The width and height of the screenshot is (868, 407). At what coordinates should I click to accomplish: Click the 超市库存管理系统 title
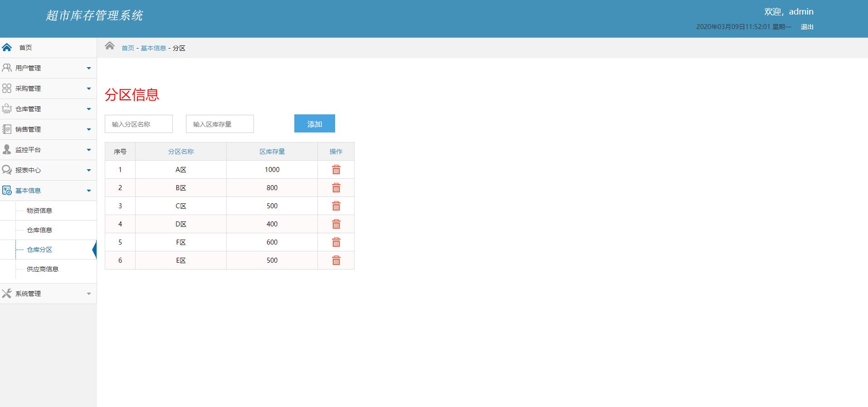click(x=94, y=15)
